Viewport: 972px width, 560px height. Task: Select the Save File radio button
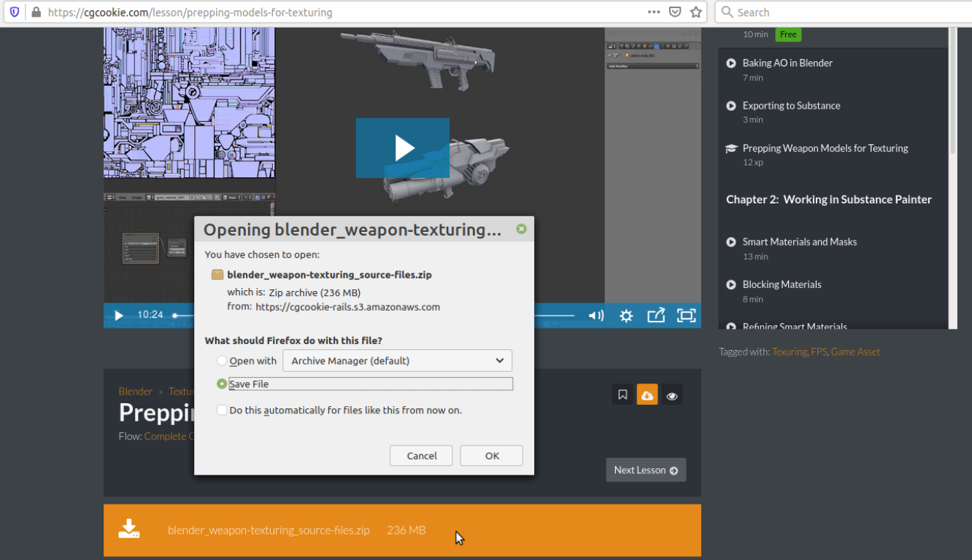222,384
